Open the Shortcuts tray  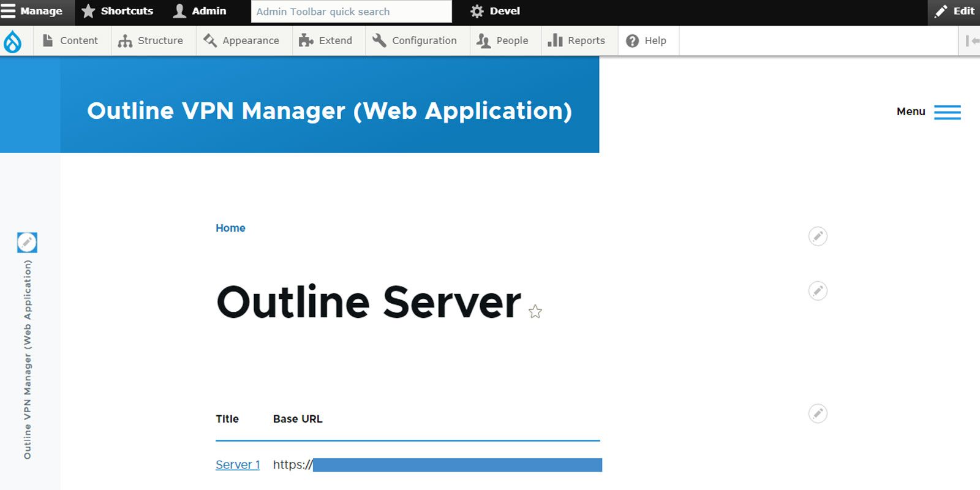118,11
